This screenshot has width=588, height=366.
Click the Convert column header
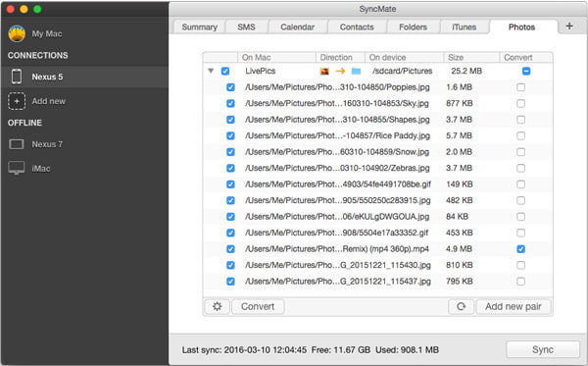pos(526,58)
